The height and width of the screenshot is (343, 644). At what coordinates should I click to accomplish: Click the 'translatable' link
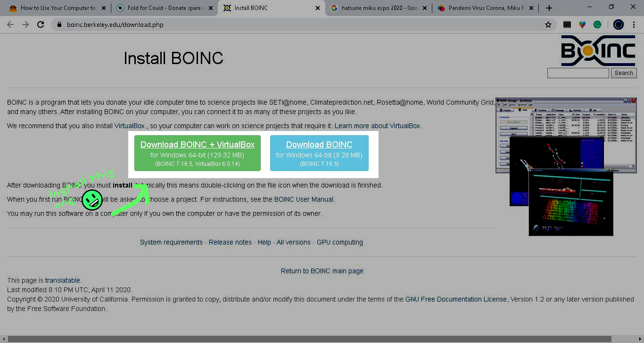point(63,280)
